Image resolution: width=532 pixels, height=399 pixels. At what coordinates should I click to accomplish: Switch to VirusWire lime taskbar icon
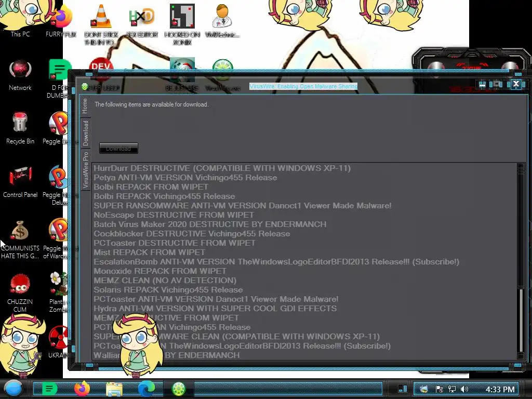tap(179, 389)
